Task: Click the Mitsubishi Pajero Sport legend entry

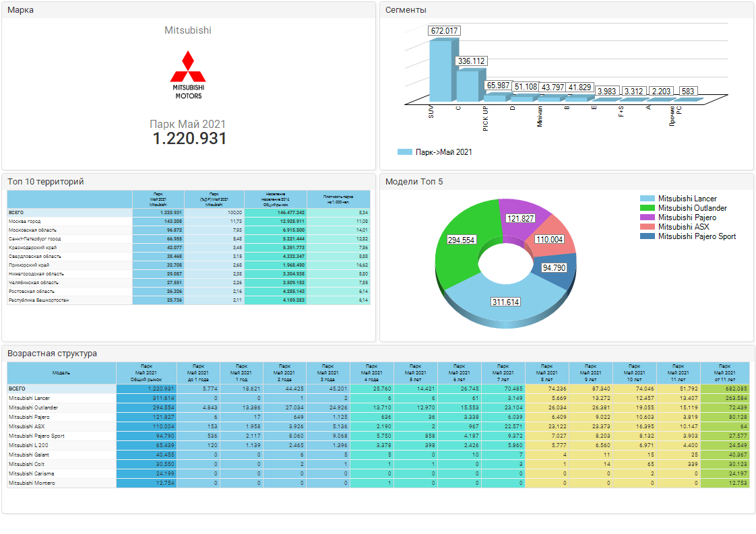Action: [697, 236]
